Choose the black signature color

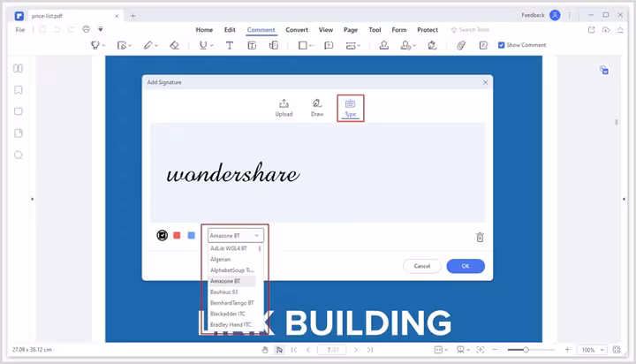[x=163, y=235]
